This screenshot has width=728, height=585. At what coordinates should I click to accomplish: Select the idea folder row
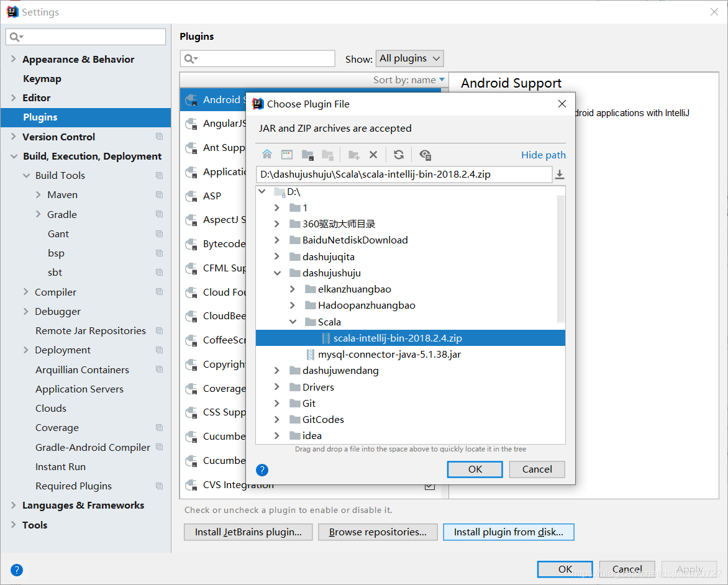pyautogui.click(x=411, y=436)
